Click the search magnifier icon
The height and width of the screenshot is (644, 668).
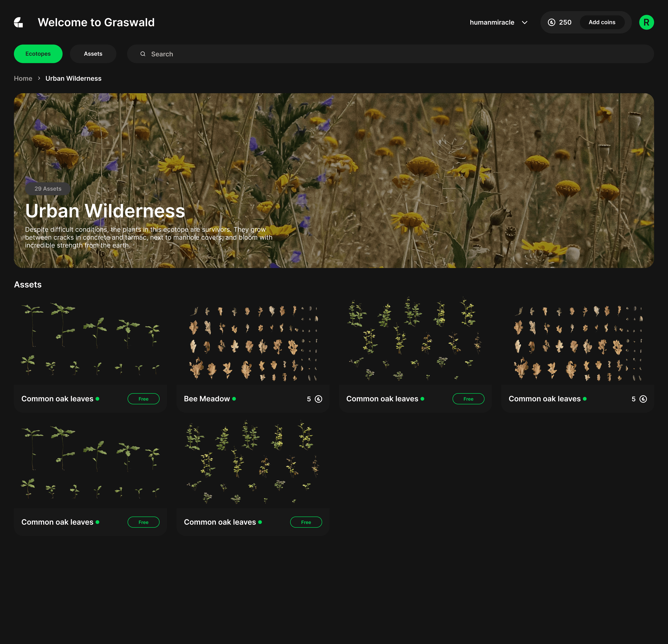click(x=143, y=54)
